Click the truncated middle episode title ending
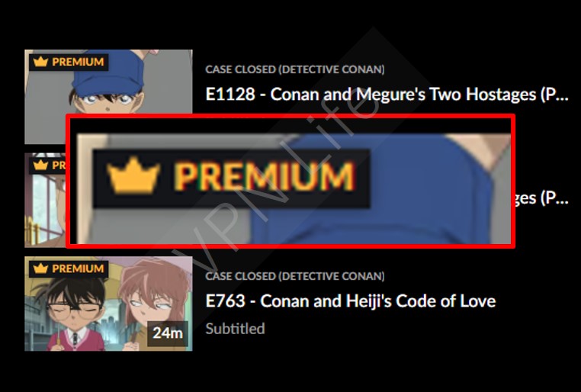The image size is (581, 392). click(541, 198)
